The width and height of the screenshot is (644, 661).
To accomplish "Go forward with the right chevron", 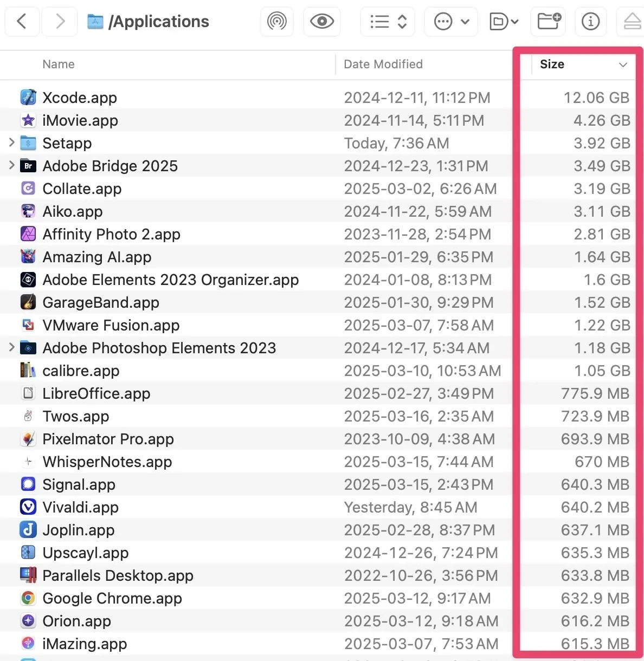I will pos(60,22).
